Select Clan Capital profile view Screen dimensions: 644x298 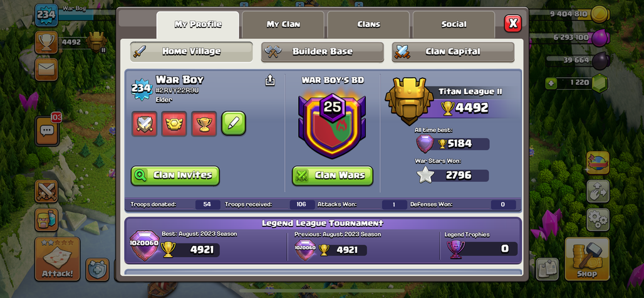coord(453,52)
